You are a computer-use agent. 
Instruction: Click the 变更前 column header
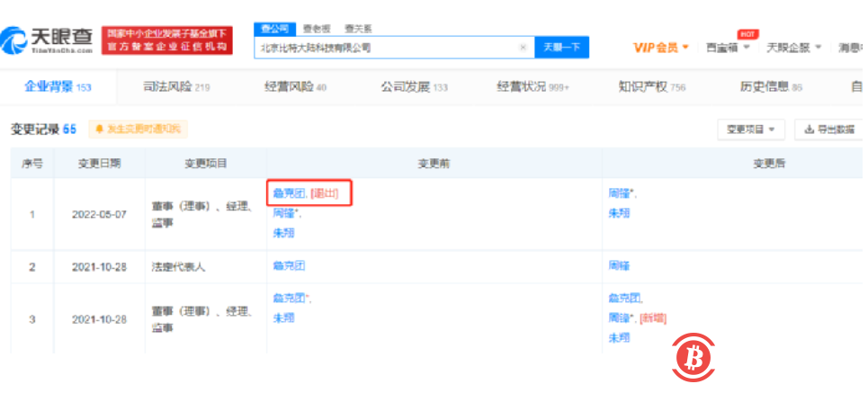(434, 164)
